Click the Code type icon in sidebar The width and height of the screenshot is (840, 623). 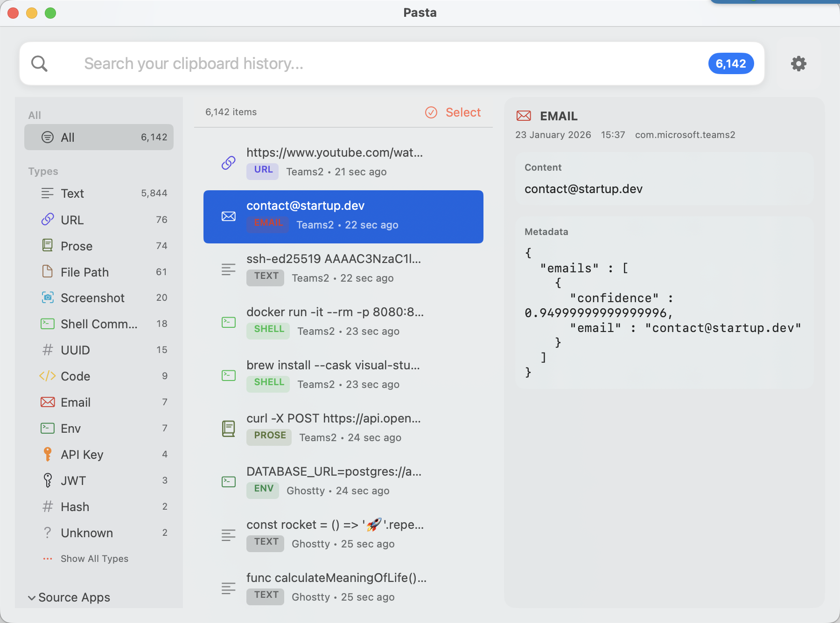[47, 376]
